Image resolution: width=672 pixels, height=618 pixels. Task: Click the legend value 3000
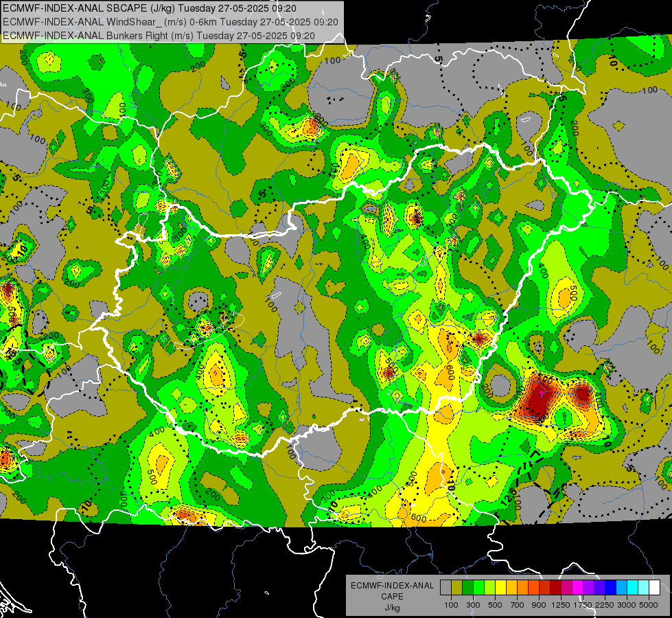(627, 605)
